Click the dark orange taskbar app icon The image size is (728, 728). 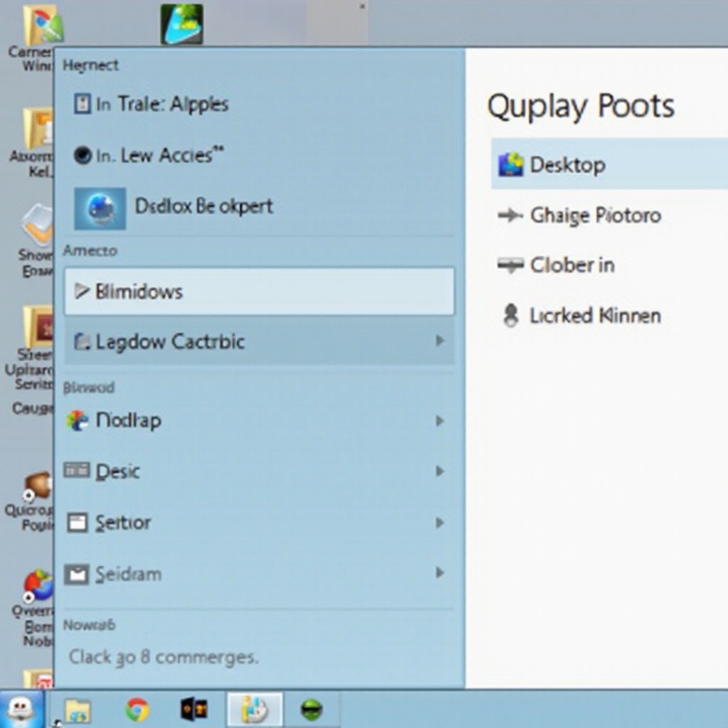coord(194,710)
